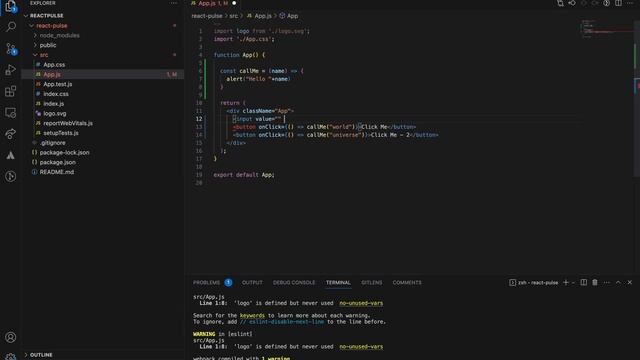Open the Extensions view
640x360 pixels.
[11, 91]
